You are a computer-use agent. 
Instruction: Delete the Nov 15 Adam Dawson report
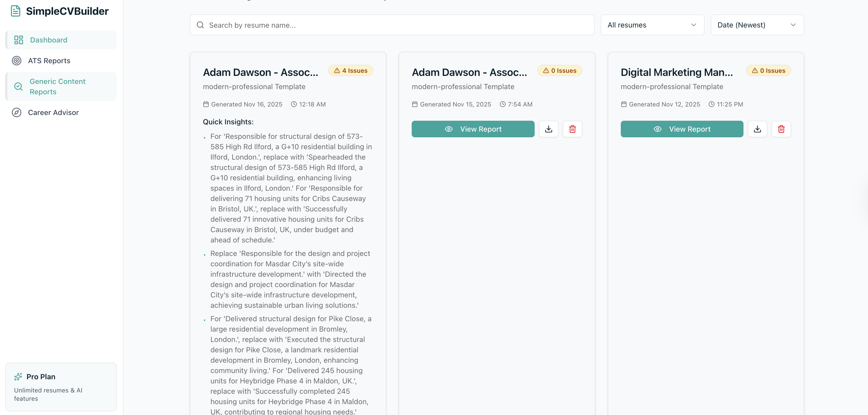pyautogui.click(x=572, y=129)
